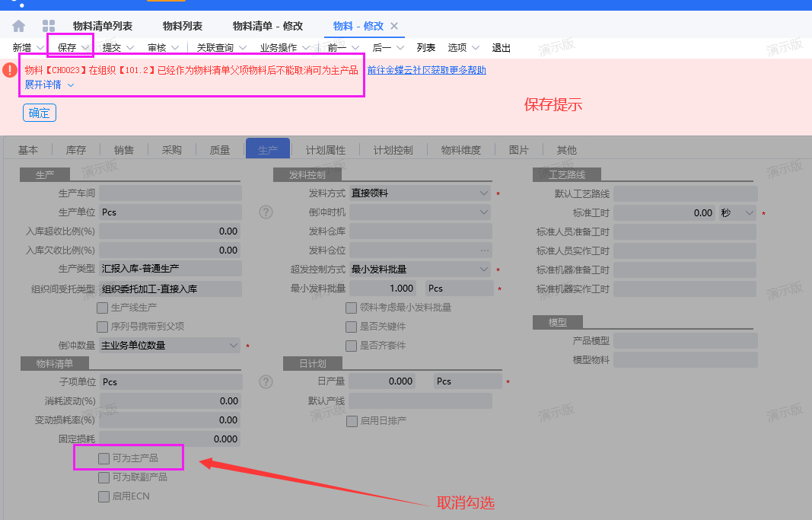Screen dimensions: 812x520
Task: Click the 消耗波动(%) value field
Action: coord(170,401)
